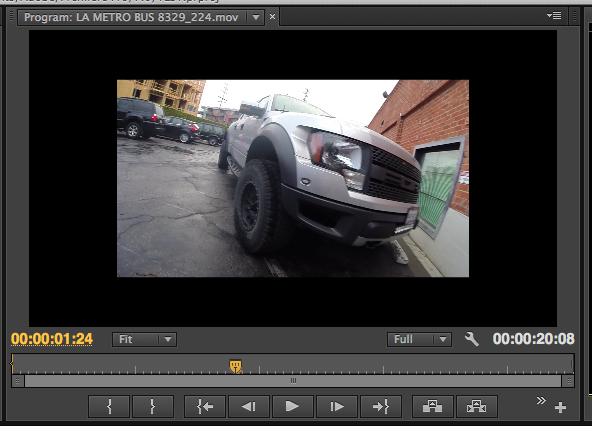Play the program monitor video
Image resolution: width=592 pixels, height=426 pixels.
pos(293,406)
